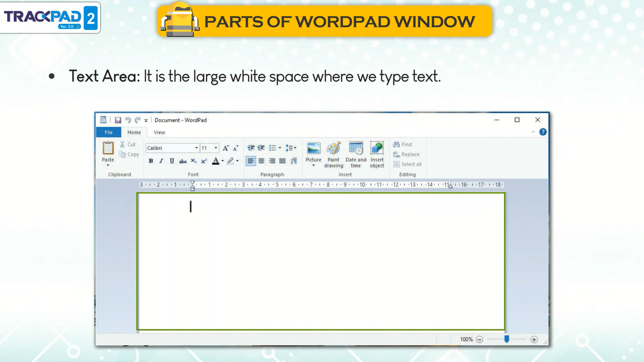Click the Grow font icon

226,148
